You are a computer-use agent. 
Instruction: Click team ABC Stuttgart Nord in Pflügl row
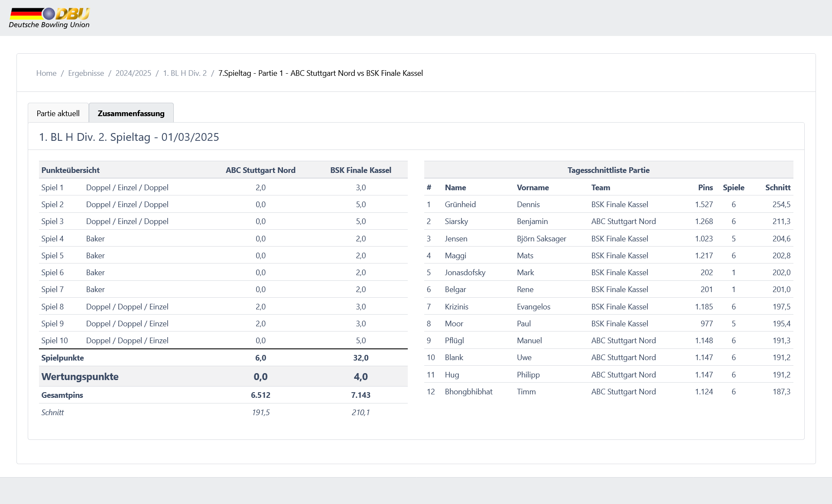(x=624, y=341)
